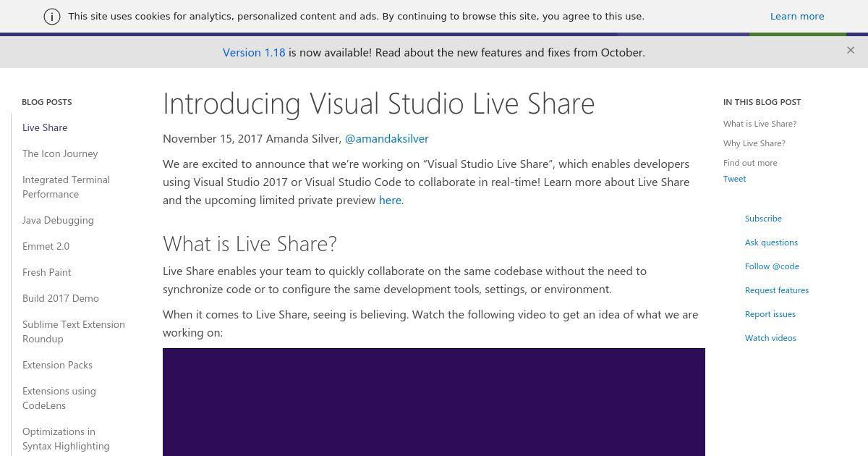The width and height of the screenshot is (868, 456).
Task: Open the Extension Packs blog post
Action: coord(57,365)
